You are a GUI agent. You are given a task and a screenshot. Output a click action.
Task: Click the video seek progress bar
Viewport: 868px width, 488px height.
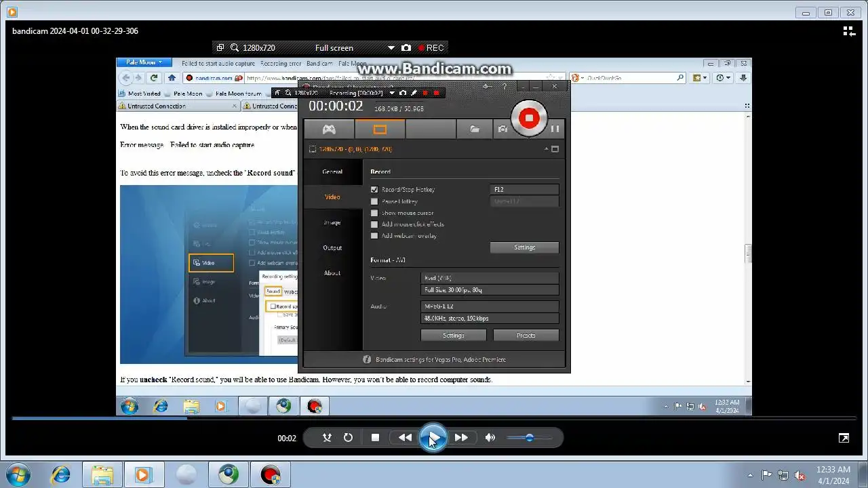click(x=434, y=418)
